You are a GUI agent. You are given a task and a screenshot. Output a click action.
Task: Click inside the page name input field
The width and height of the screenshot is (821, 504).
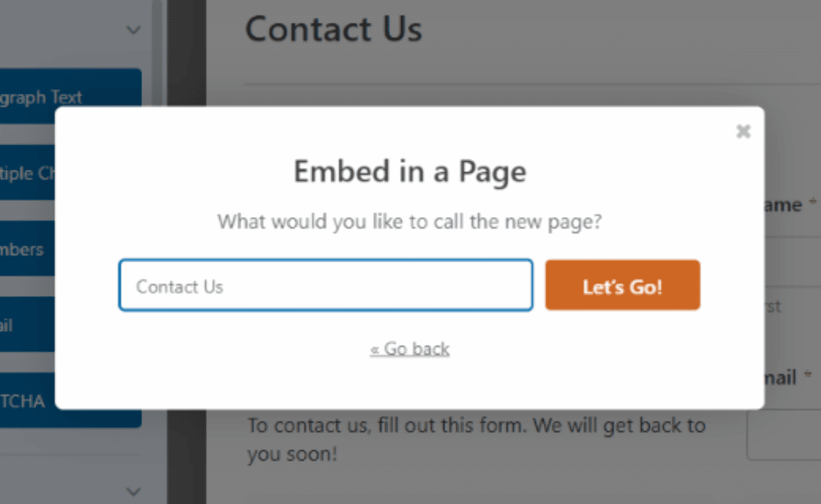tap(325, 284)
